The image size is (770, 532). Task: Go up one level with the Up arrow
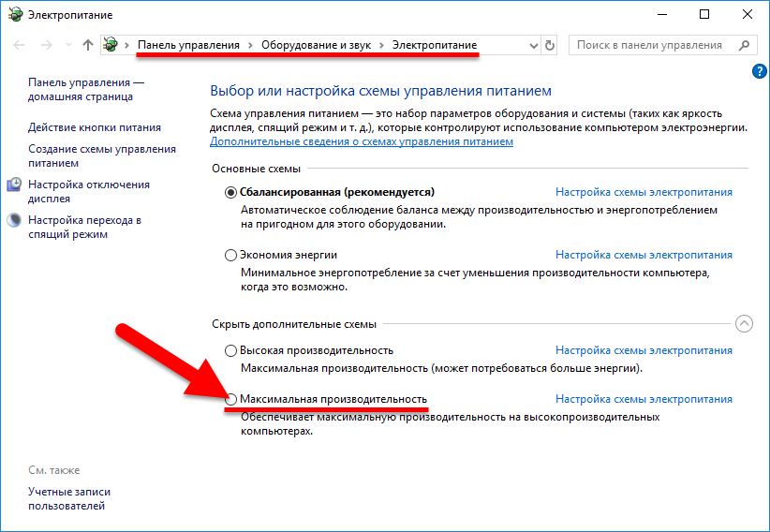pyautogui.click(x=87, y=45)
